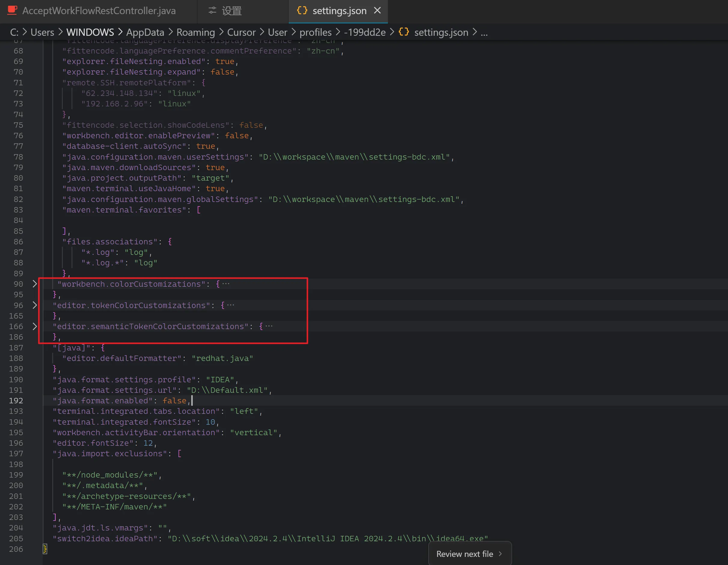Click profiles breadcrumb segment
This screenshot has width=728, height=565.
pos(315,32)
